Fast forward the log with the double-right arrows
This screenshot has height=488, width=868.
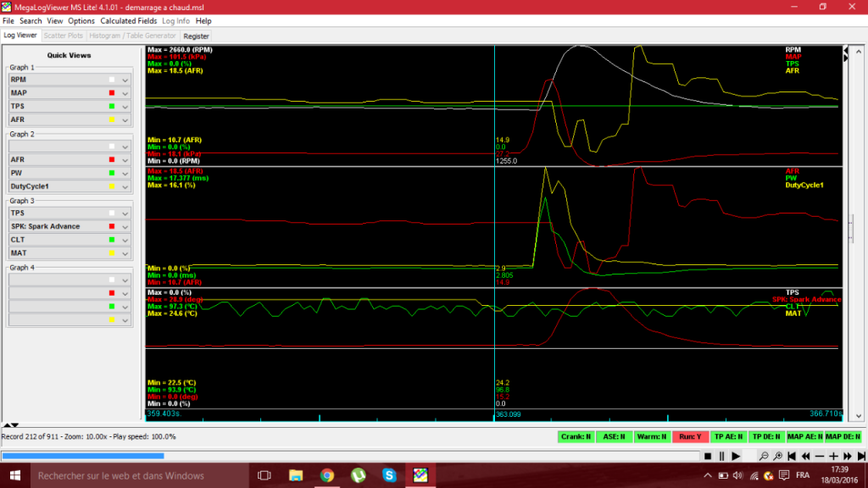(x=848, y=457)
